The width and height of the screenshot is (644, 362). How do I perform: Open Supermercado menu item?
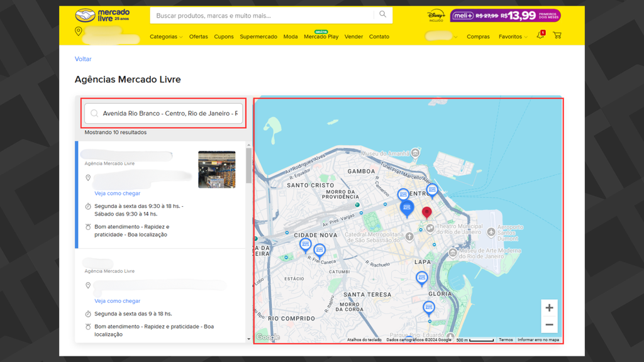[x=258, y=36]
